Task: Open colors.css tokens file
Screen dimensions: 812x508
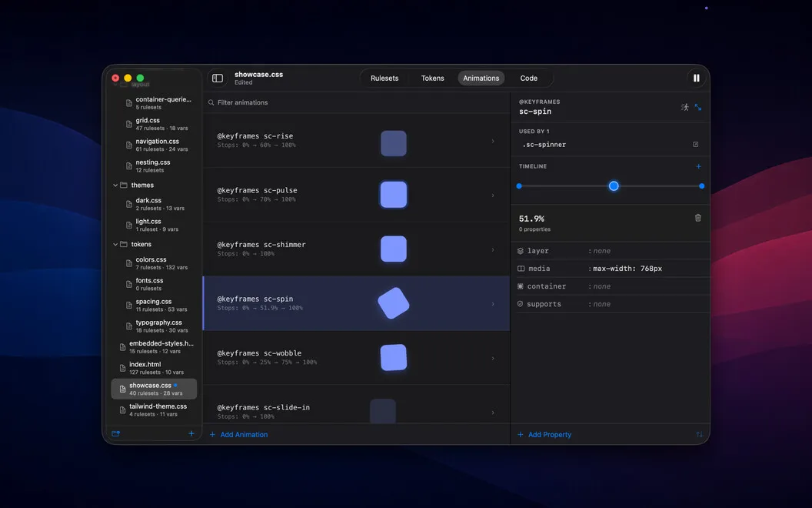Action: [x=154, y=262]
